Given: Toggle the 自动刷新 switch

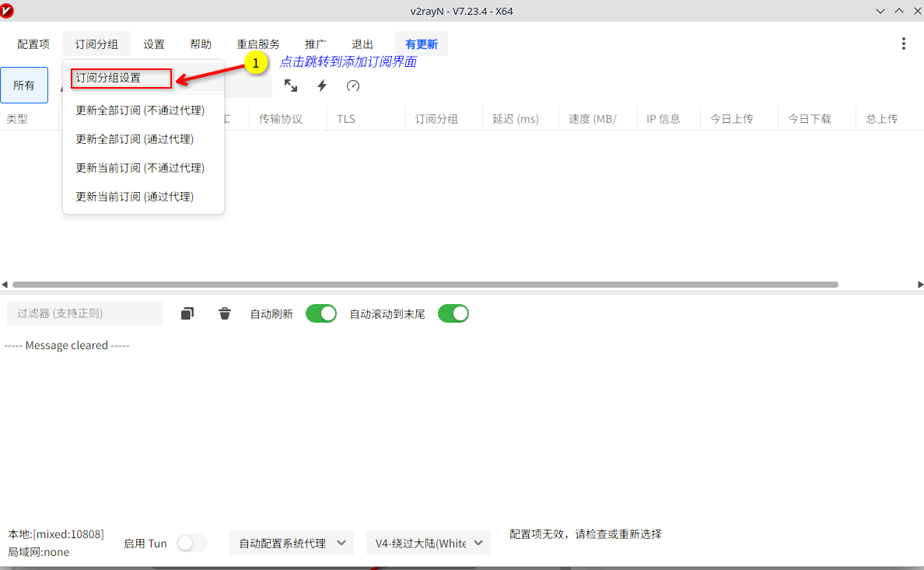Looking at the screenshot, I should (321, 313).
